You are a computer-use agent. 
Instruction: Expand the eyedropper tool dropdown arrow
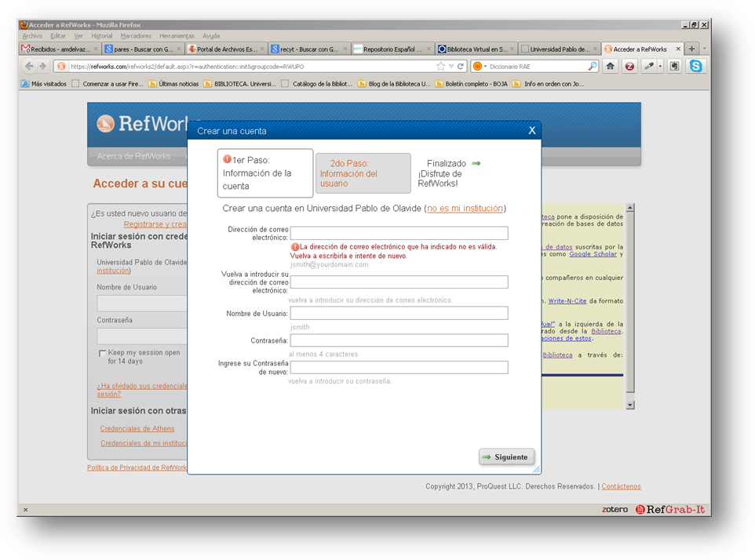click(660, 67)
